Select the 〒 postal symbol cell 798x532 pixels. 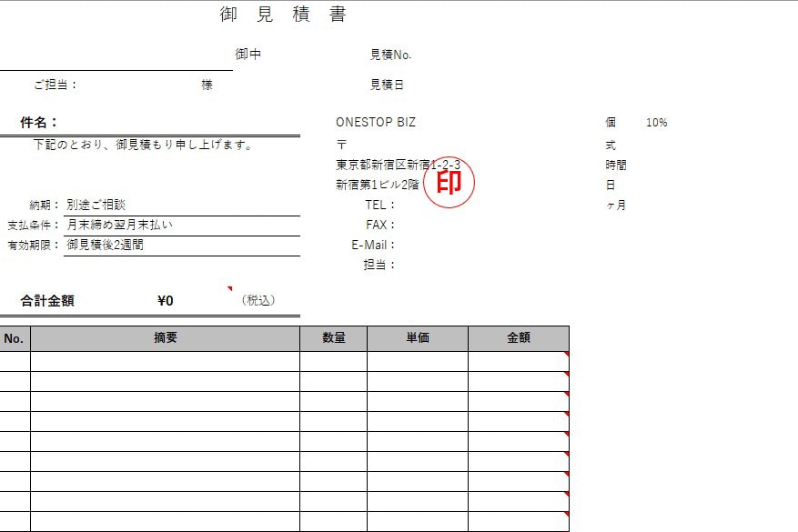[x=341, y=145]
